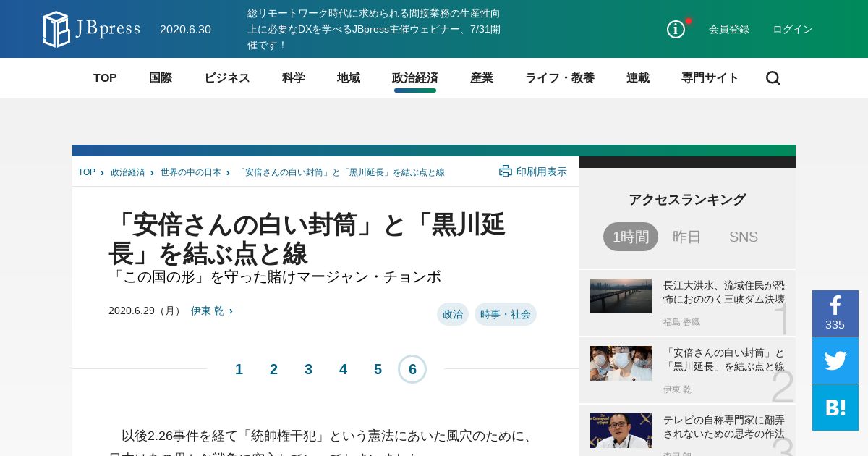Screen dimensions: 868x456
Task: Open 連載 navigation item
Action: tap(638, 78)
